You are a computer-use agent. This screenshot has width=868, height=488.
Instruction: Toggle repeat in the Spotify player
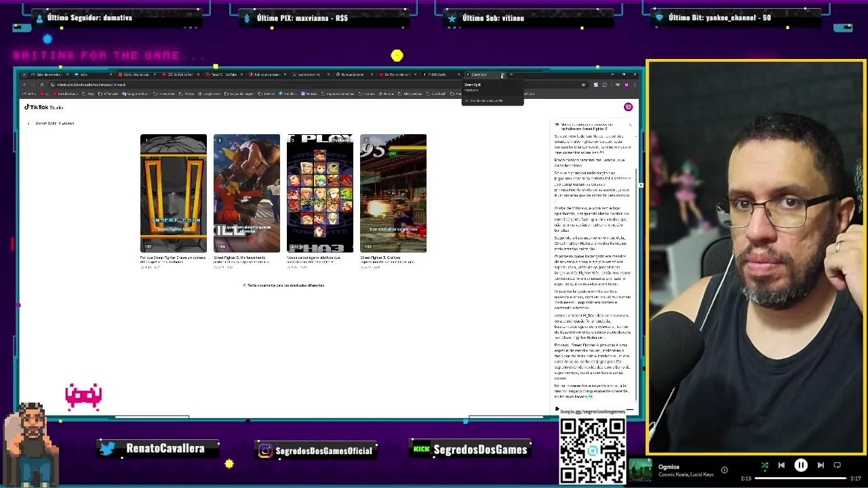coord(837,466)
